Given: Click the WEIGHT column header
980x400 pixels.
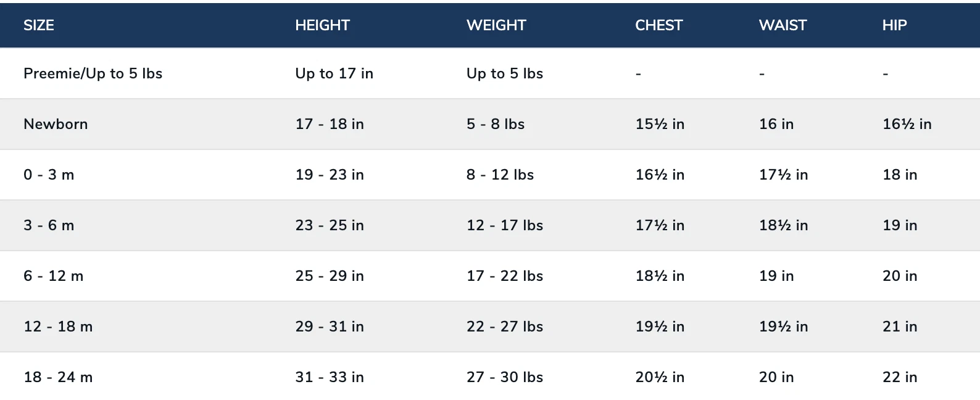Looking at the screenshot, I should [496, 25].
